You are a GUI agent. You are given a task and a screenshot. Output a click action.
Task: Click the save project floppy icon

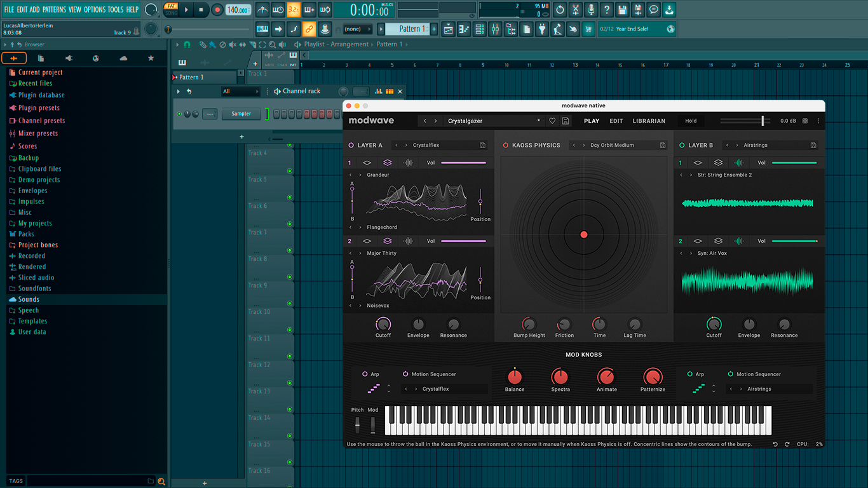(x=622, y=10)
